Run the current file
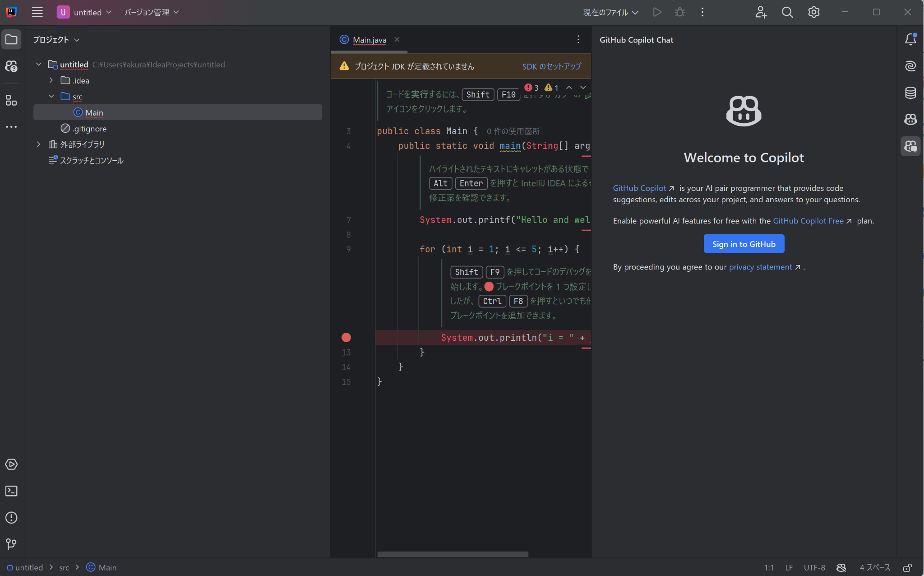The height and width of the screenshot is (576, 924). 657,12
